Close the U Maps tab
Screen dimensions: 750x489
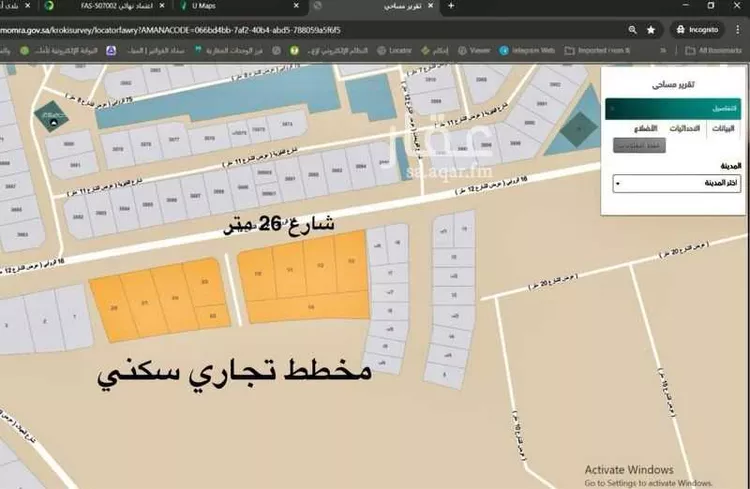click(296, 6)
